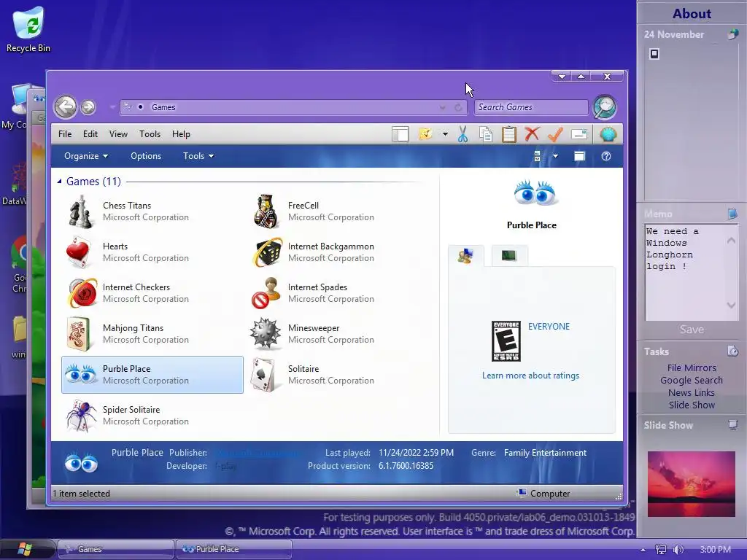Viewport: 747px width, 560px height.
Task: Click the Slide Show panel header icon
Action: coord(732,425)
